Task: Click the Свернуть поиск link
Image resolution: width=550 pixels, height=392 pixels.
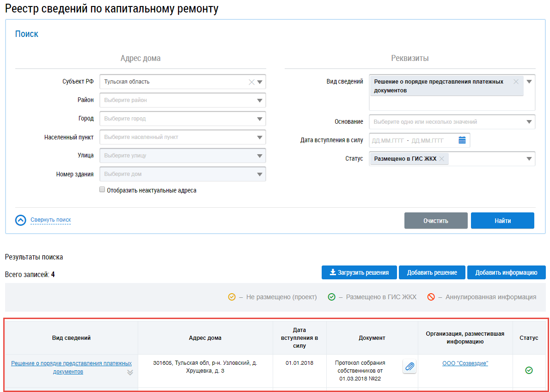Action: click(x=51, y=220)
